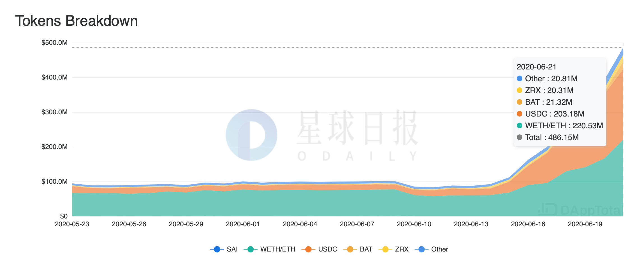Screen dimensions: 644x270
Task: Click the tooltip row ZRX : 20.31M
Action: click(x=545, y=90)
